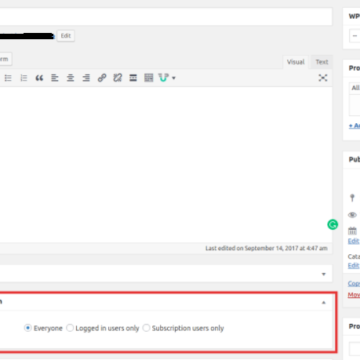
Task: Click the green U shortcode icon
Action: (163, 78)
